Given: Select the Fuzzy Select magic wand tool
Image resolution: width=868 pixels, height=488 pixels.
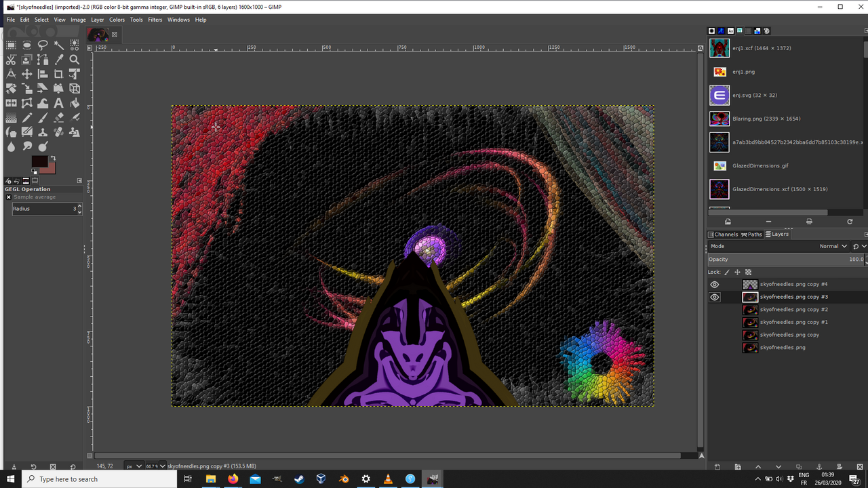Looking at the screenshot, I should (x=59, y=45).
